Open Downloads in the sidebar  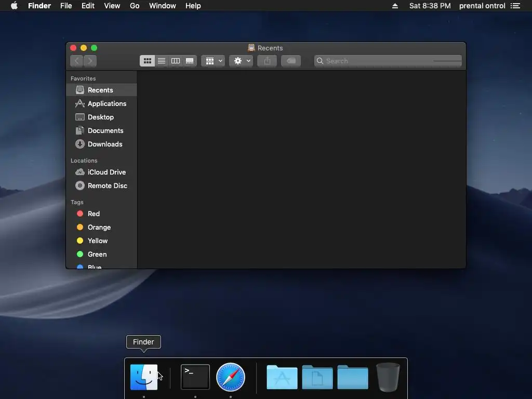point(101,144)
